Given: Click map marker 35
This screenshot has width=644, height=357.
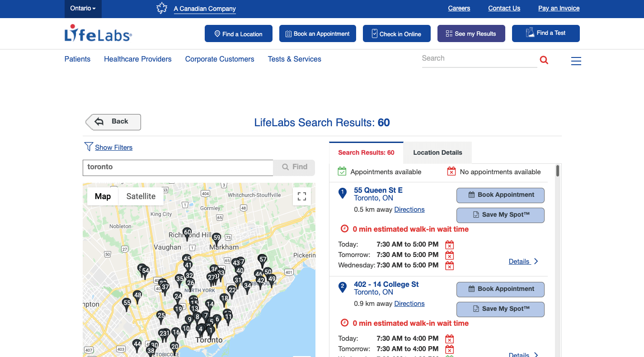Looking at the screenshot, I should coord(179,280).
